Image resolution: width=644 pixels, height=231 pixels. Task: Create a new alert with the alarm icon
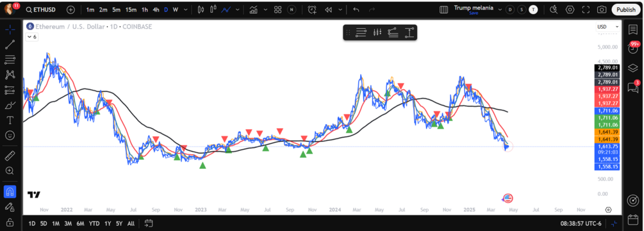[x=312, y=10]
